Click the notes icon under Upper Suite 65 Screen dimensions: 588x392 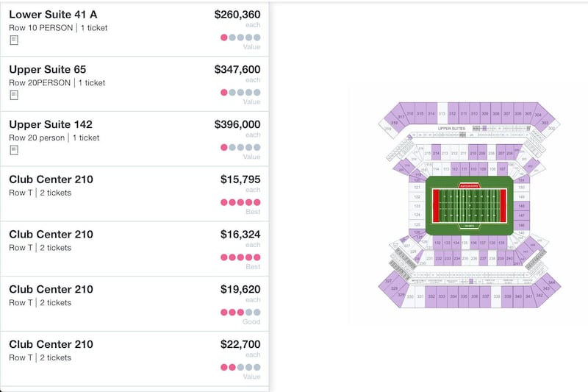click(14, 96)
